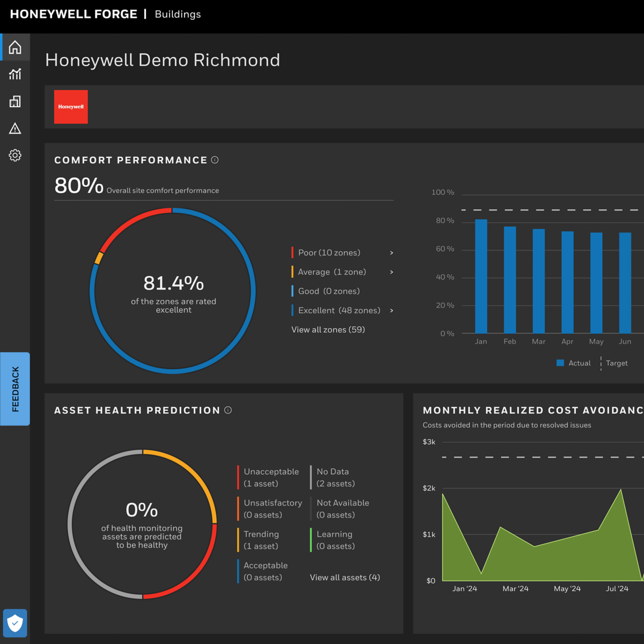Open the Home sidebar icon
This screenshot has height=644, width=644.
click(x=15, y=47)
